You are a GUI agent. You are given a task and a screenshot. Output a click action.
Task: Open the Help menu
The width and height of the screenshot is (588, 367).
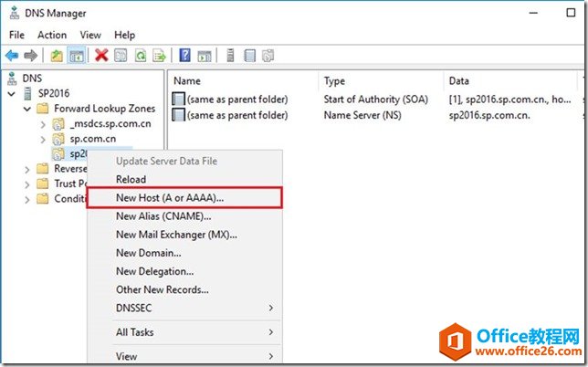[124, 35]
